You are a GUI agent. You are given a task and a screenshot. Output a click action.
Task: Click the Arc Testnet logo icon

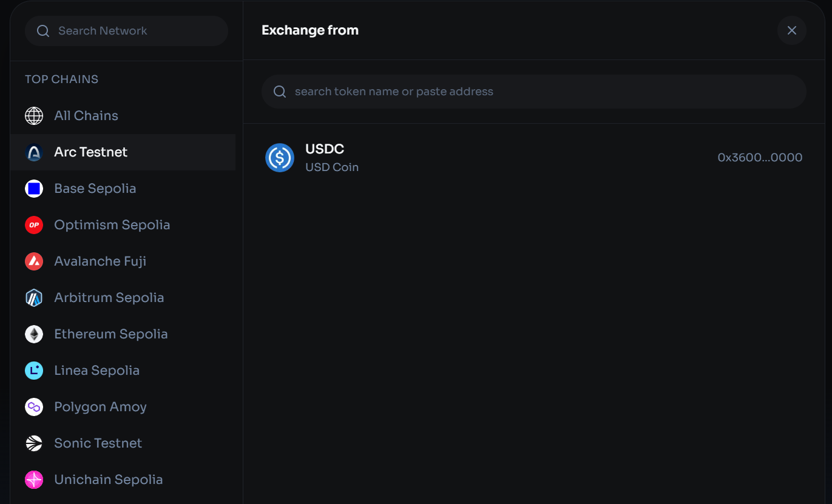[x=34, y=152]
